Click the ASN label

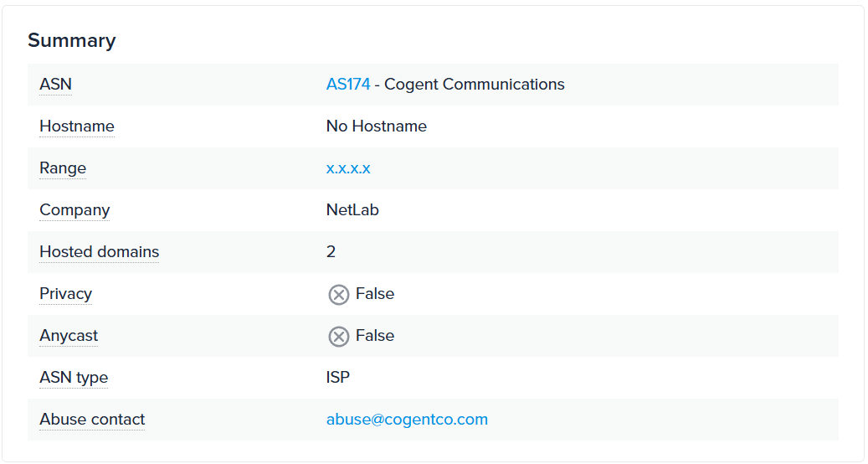pyautogui.click(x=56, y=85)
